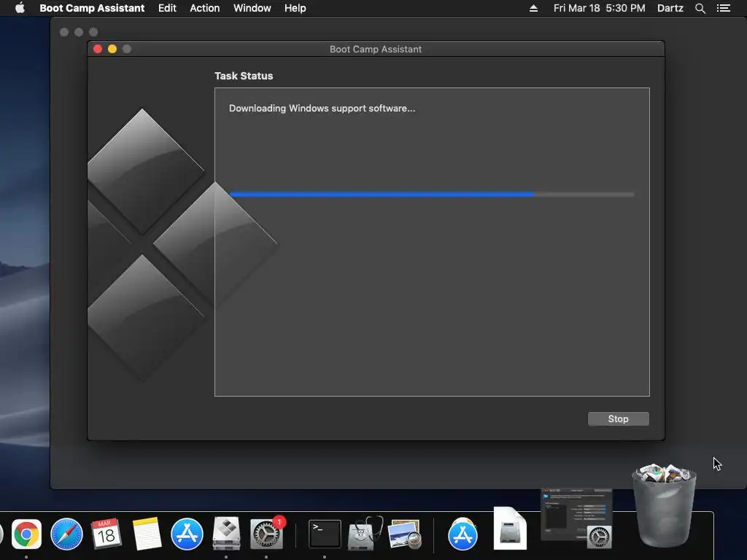747x560 pixels.
Task: Launch Safari from the Dock
Action: 66,534
